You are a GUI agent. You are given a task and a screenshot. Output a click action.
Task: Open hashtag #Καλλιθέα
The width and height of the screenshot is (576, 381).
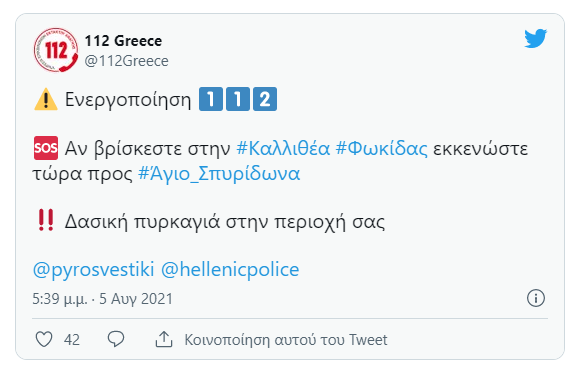[283, 149]
